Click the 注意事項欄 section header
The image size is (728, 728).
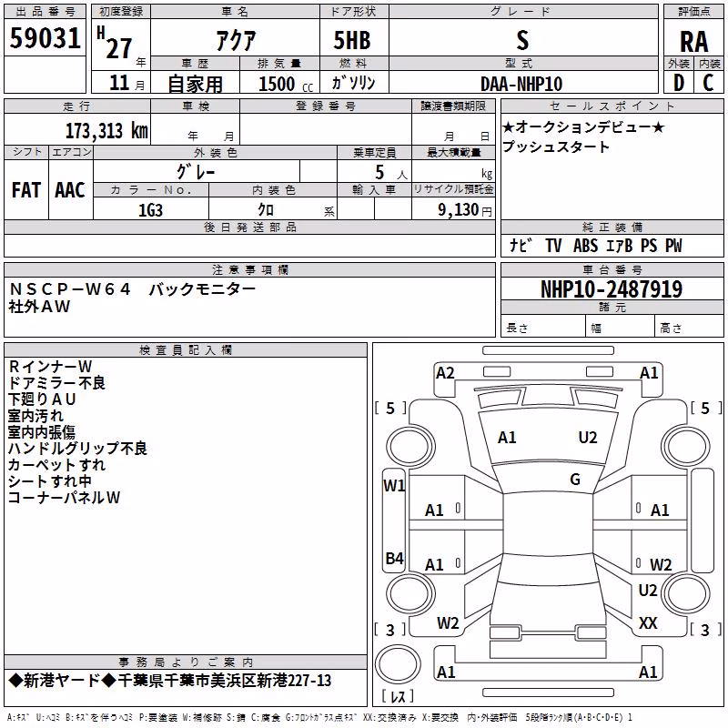(x=249, y=269)
